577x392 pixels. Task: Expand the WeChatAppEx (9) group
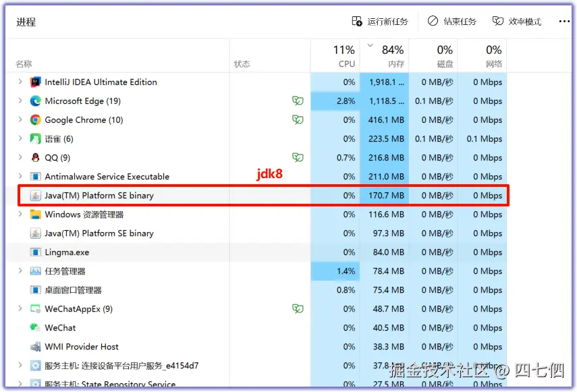click(x=20, y=308)
